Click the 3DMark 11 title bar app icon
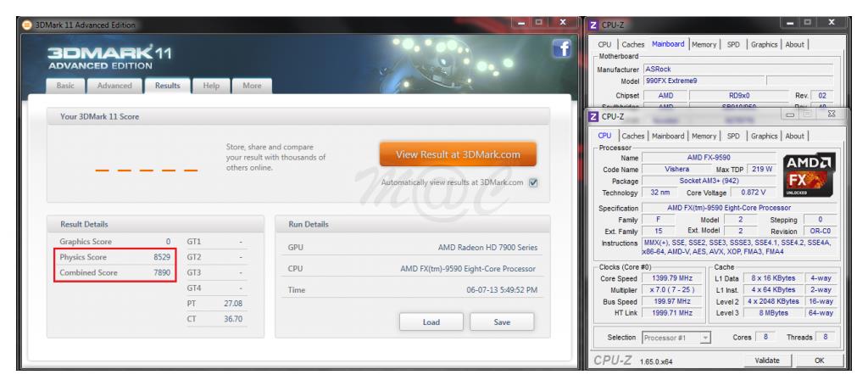868x386 pixels. pyautogui.click(x=26, y=25)
